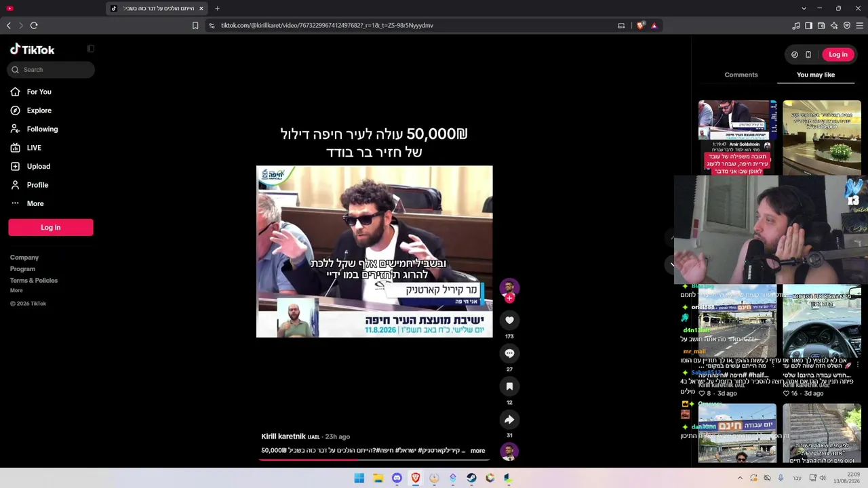Open Brave Shields lion icon
The height and width of the screenshot is (488, 868).
click(641, 26)
